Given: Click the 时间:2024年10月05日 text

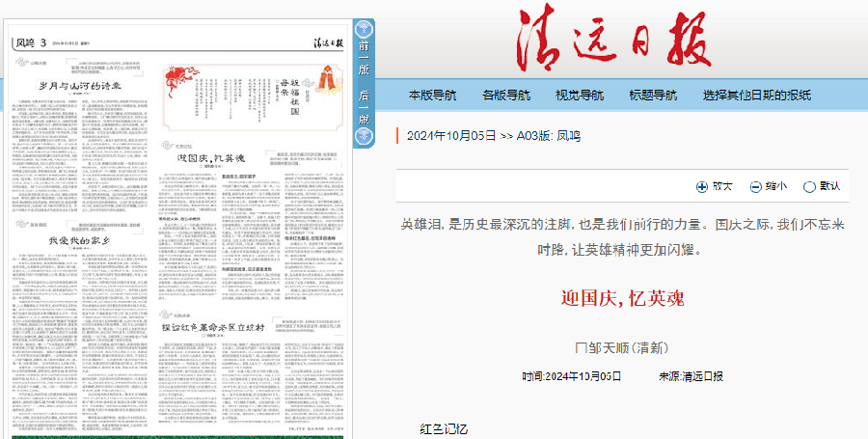Looking at the screenshot, I should pyautogui.click(x=572, y=376).
